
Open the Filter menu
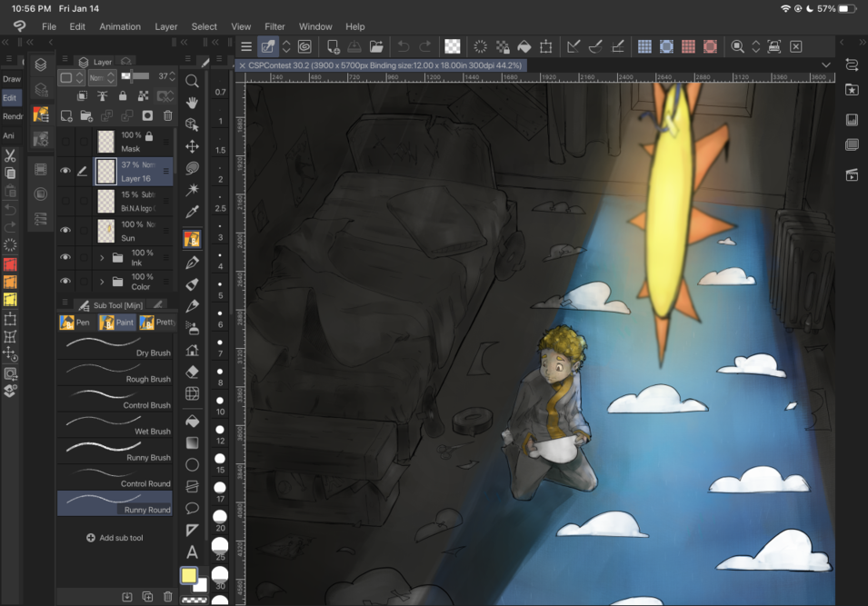[x=274, y=26]
